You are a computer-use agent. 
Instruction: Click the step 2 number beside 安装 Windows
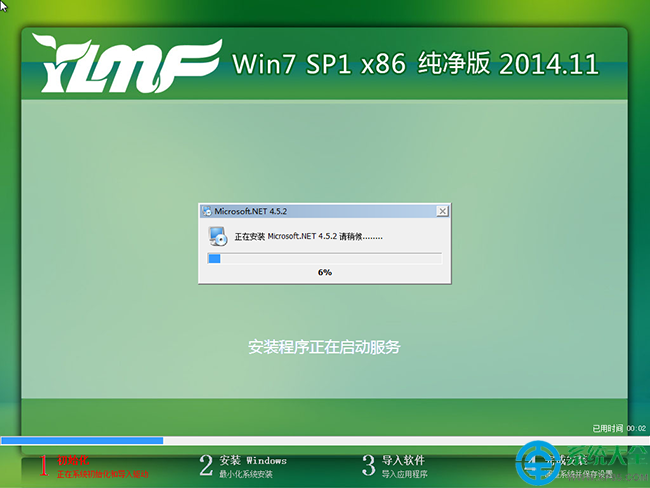[206, 465]
